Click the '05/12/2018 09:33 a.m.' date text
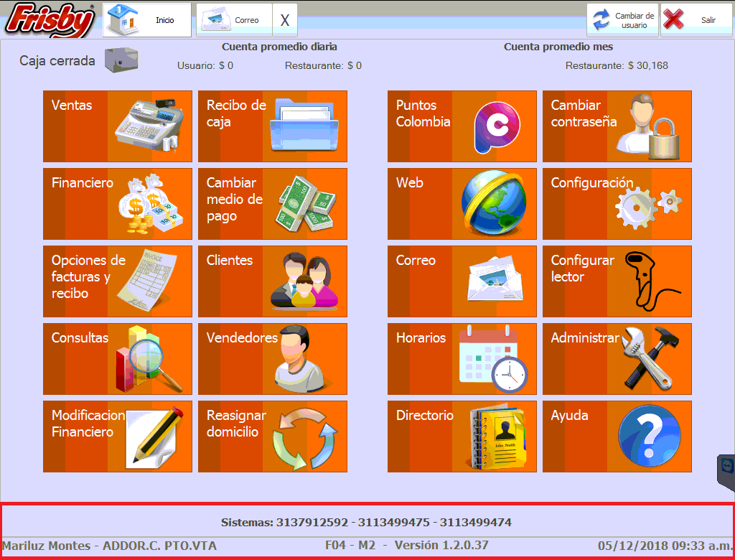The width and height of the screenshot is (735, 560). [x=665, y=546]
